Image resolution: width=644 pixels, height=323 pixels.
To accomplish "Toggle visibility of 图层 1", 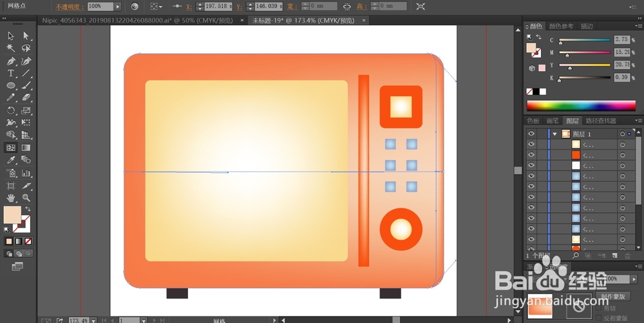I will 531,134.
